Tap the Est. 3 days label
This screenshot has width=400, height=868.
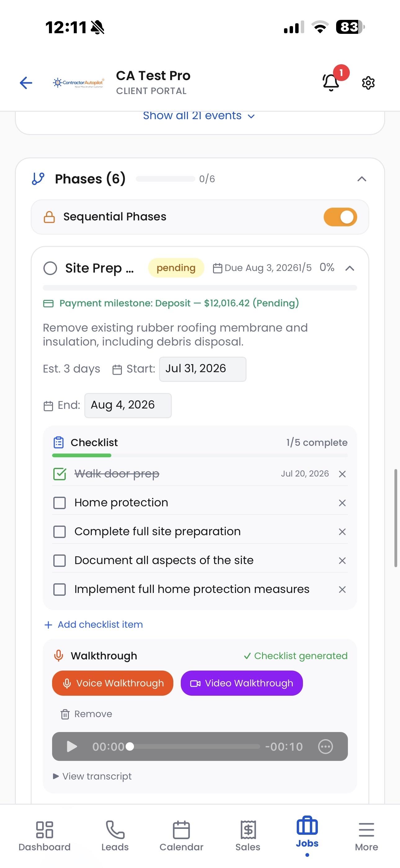tap(71, 369)
